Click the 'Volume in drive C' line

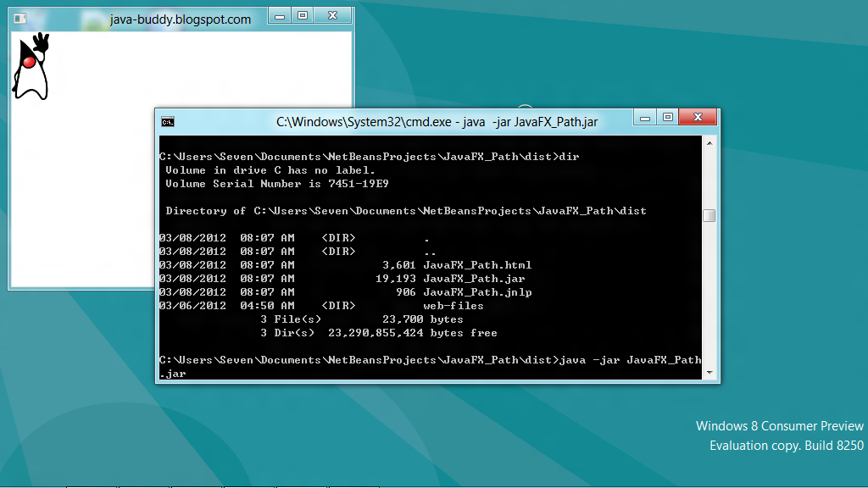(x=270, y=170)
